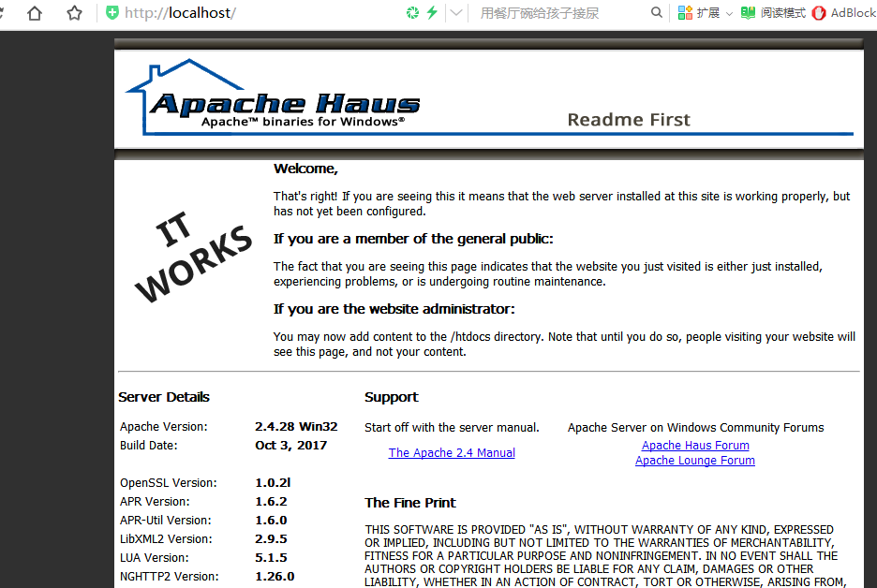Expand the 扩展 dropdown arrow
This screenshot has width=877, height=588.
click(729, 13)
